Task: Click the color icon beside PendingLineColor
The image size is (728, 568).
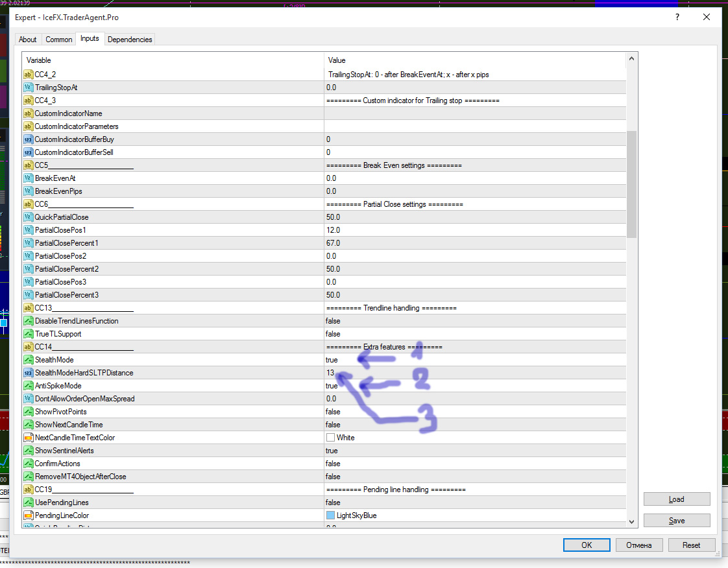Action: click(29, 515)
